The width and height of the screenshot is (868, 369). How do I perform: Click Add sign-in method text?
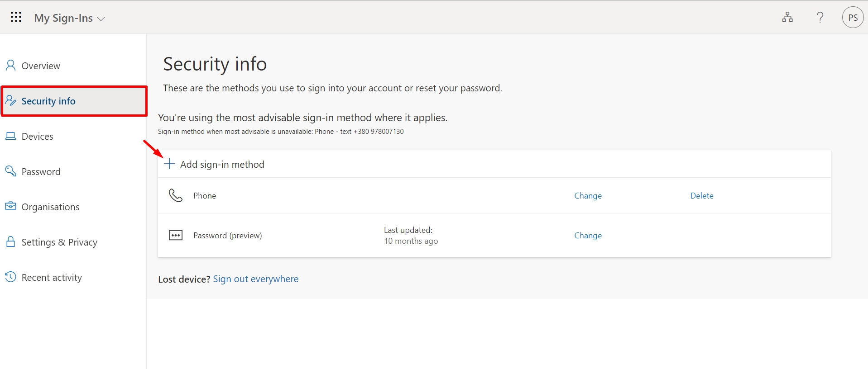click(222, 165)
